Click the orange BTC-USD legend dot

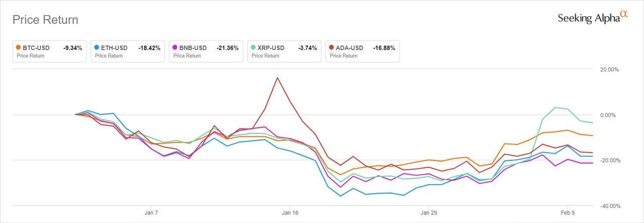19,48
